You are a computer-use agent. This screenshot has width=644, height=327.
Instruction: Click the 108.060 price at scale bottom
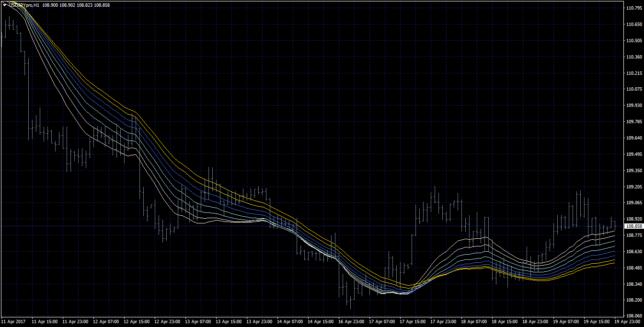point(634,316)
